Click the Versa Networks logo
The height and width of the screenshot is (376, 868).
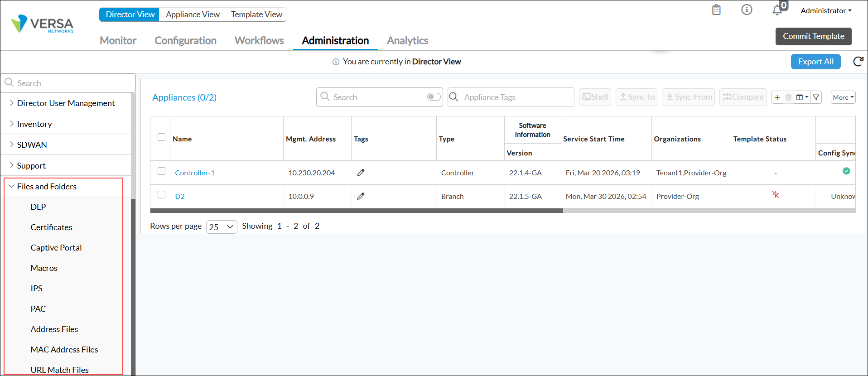(43, 24)
